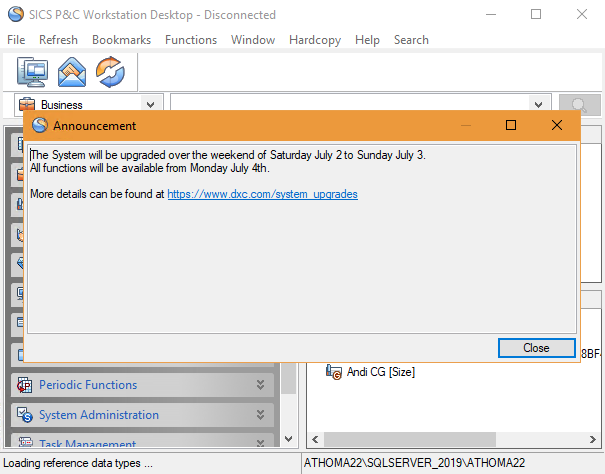Screen dimensions: 605x474
Task: Open the search combo box dropdown arrow
Action: [x=539, y=104]
